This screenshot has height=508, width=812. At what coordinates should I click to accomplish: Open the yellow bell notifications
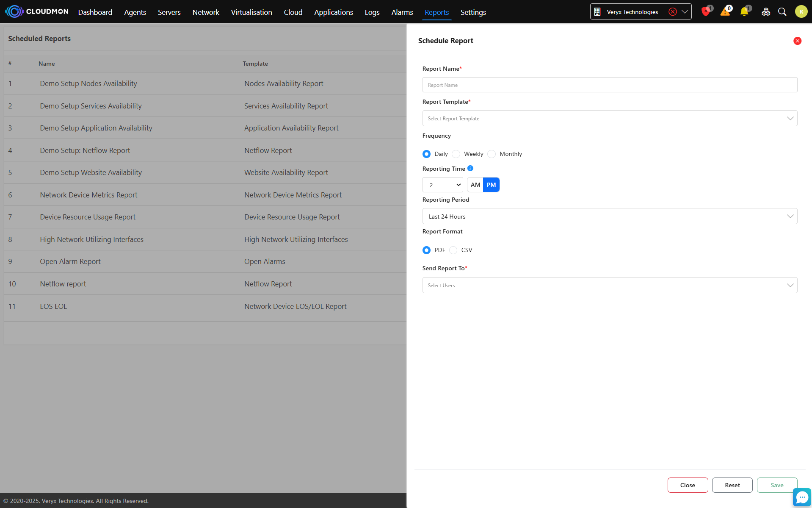tap(744, 12)
